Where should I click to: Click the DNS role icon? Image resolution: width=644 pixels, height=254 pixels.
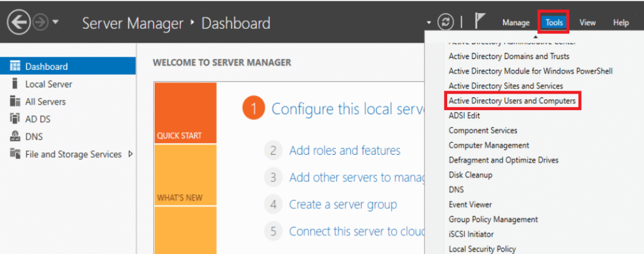coord(15,136)
